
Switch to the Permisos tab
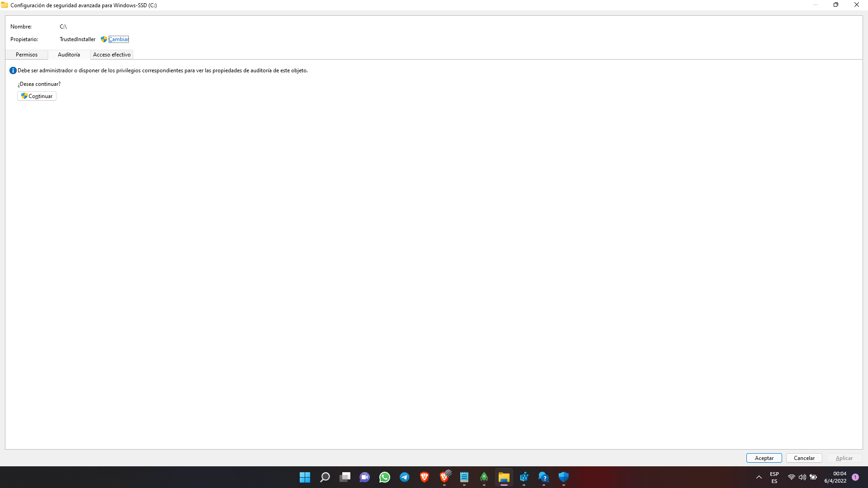27,55
